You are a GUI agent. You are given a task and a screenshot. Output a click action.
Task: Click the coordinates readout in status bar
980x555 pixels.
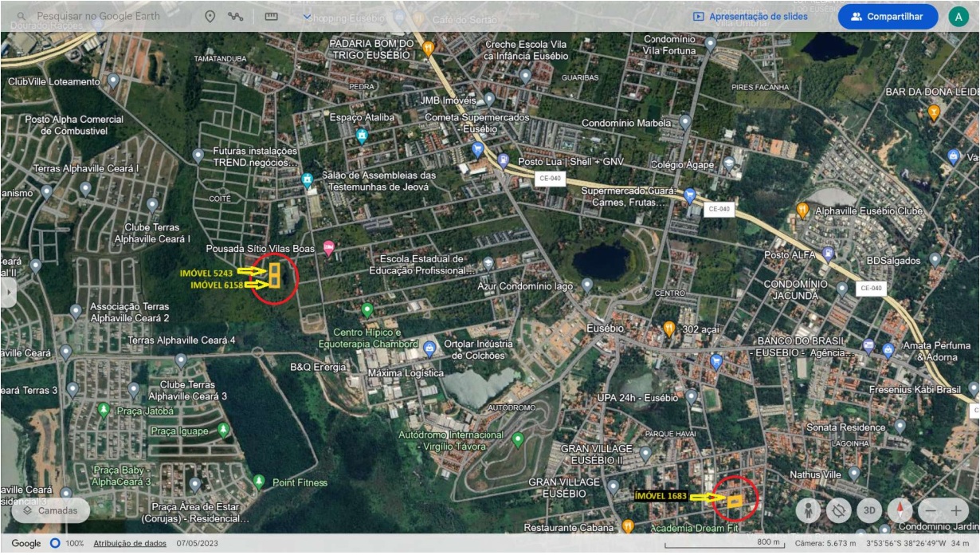pyautogui.click(x=904, y=543)
